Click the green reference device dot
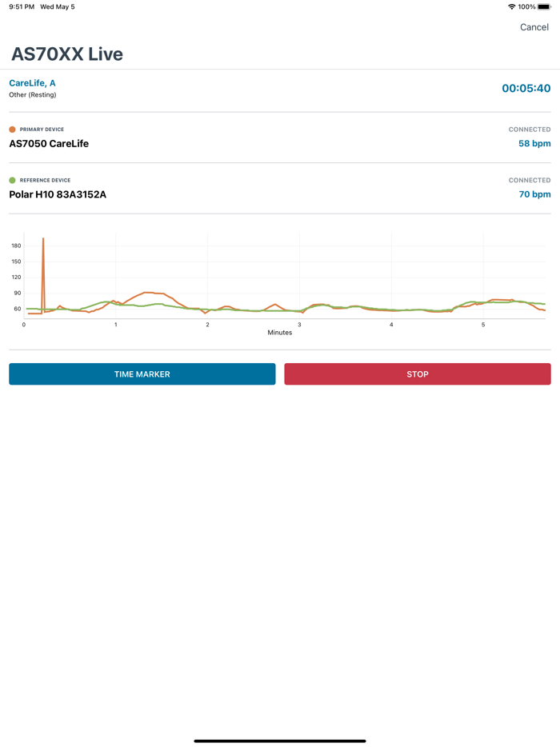This screenshot has height=747, width=560. [x=12, y=181]
